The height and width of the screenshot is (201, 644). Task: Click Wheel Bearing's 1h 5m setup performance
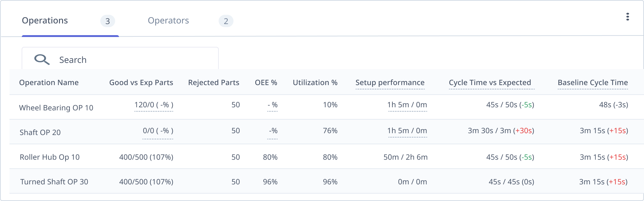(x=407, y=105)
